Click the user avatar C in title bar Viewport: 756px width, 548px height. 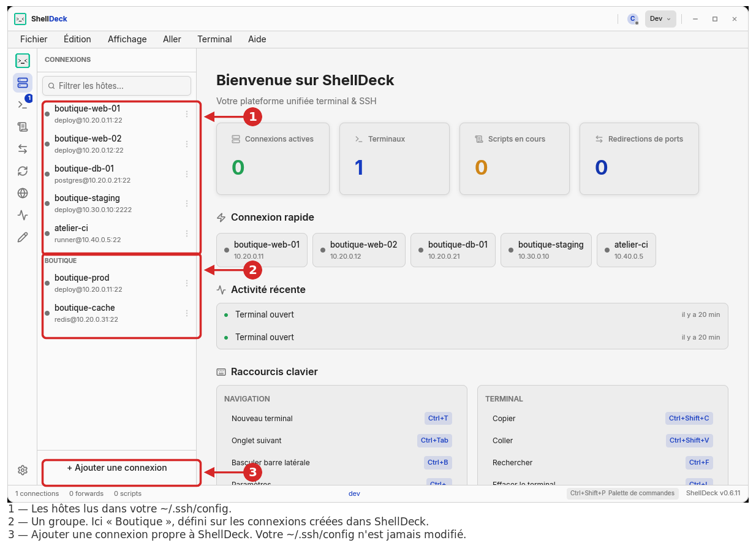pyautogui.click(x=633, y=19)
